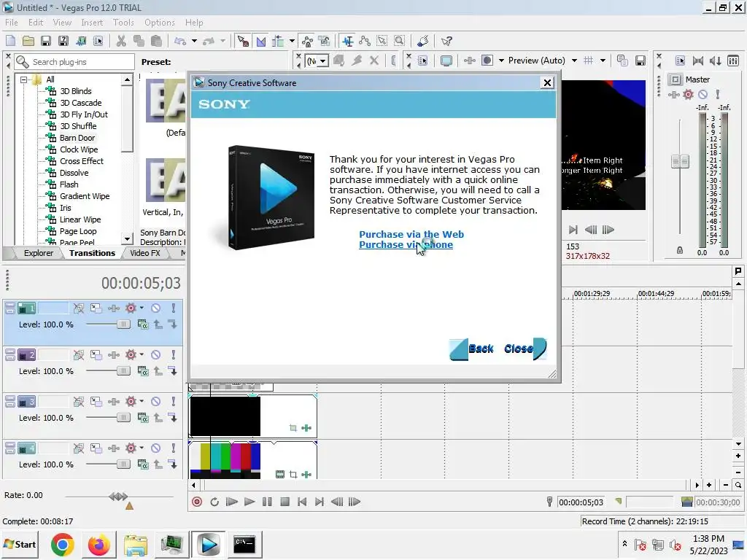Open Google Chrome from the taskbar

point(63,544)
